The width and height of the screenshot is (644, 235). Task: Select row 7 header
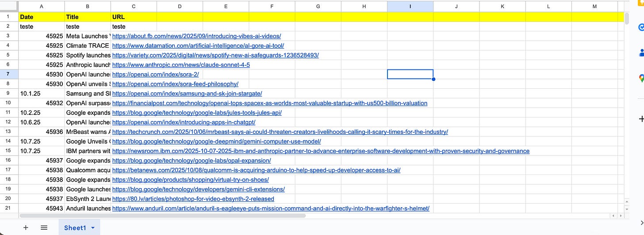click(9, 74)
